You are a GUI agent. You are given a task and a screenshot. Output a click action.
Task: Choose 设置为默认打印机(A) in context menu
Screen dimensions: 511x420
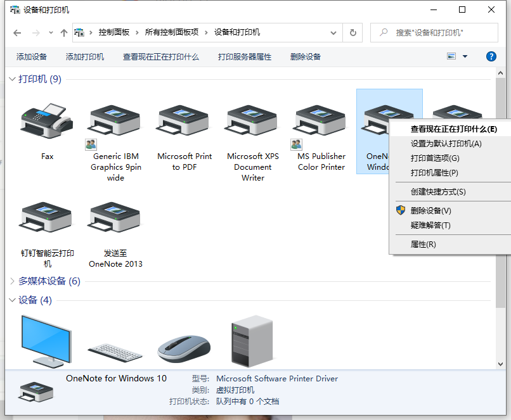pos(446,144)
